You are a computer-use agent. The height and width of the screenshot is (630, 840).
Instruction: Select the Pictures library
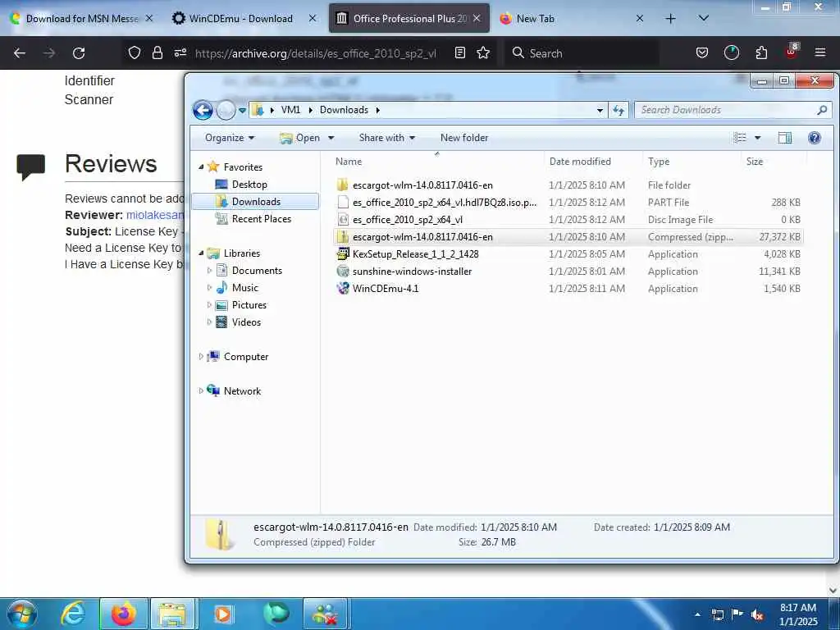[x=249, y=305]
